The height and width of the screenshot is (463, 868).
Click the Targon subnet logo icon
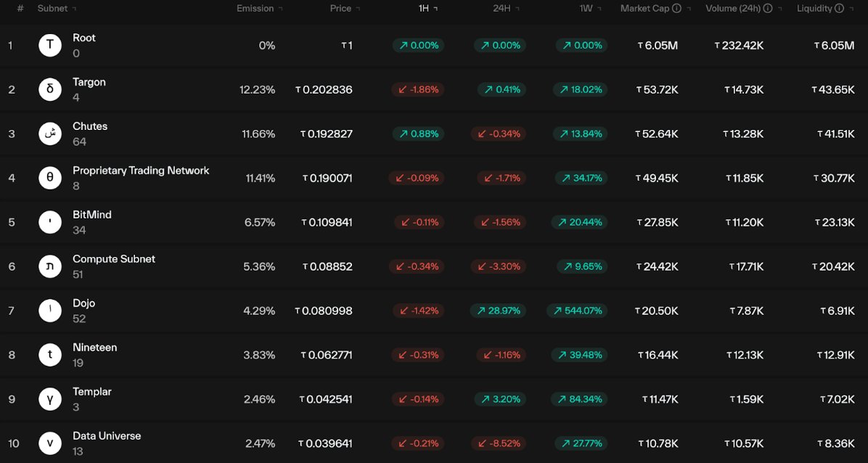click(x=50, y=90)
